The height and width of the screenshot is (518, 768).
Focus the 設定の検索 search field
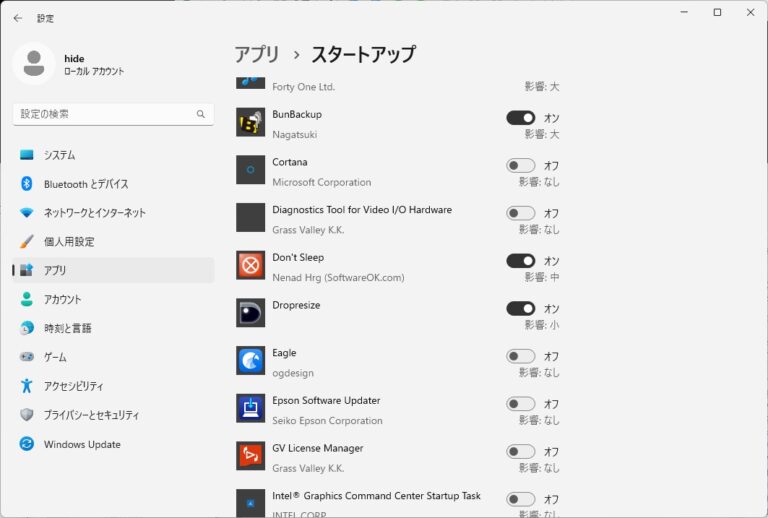click(113, 114)
